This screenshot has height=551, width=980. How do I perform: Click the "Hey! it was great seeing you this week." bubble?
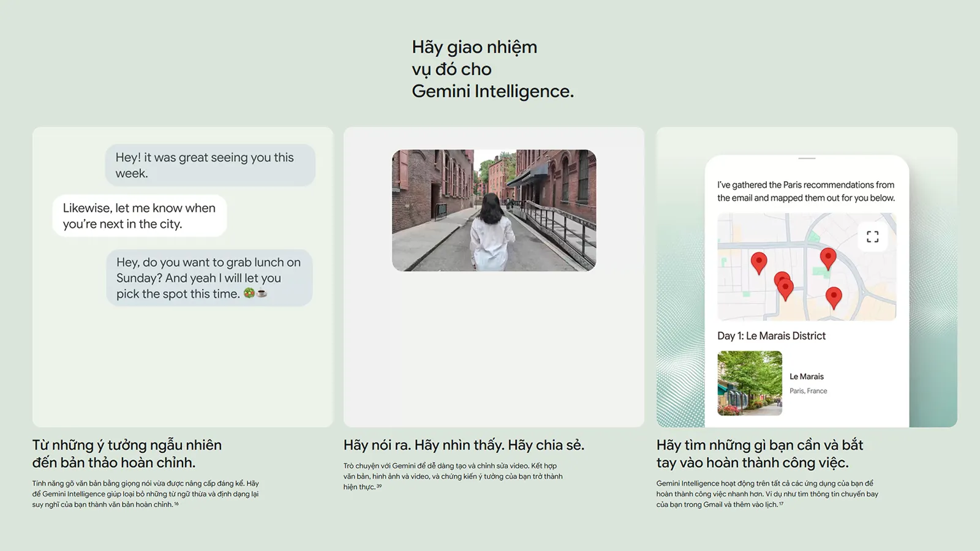(210, 165)
